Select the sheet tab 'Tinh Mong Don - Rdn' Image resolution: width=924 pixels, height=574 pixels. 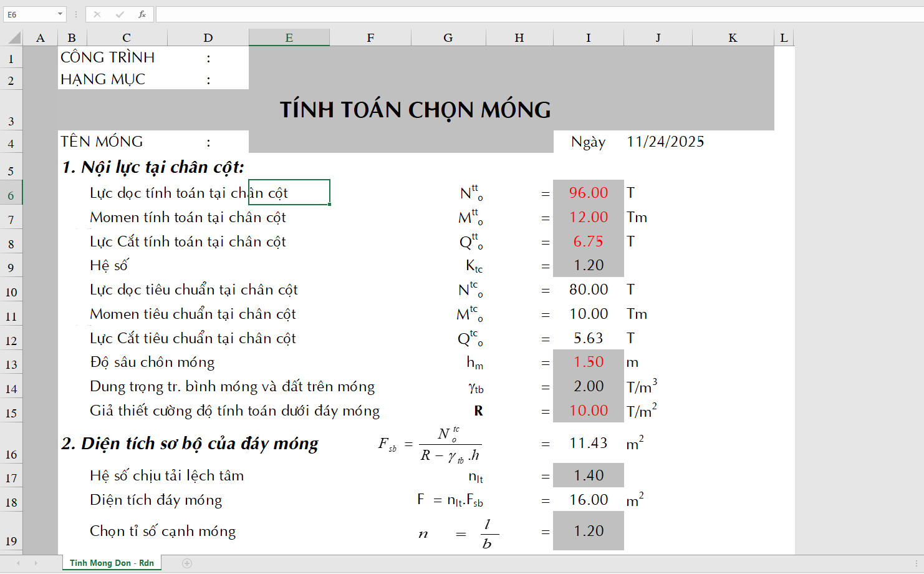tap(111, 562)
